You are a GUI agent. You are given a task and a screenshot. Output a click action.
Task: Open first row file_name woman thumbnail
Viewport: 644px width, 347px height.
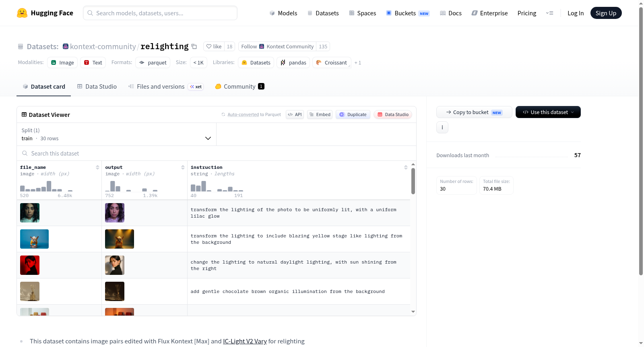click(30, 213)
